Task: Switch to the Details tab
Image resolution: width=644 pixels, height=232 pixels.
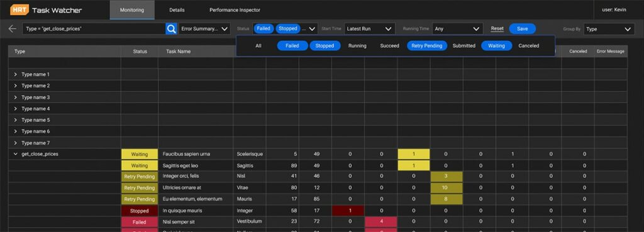Action: (x=177, y=10)
